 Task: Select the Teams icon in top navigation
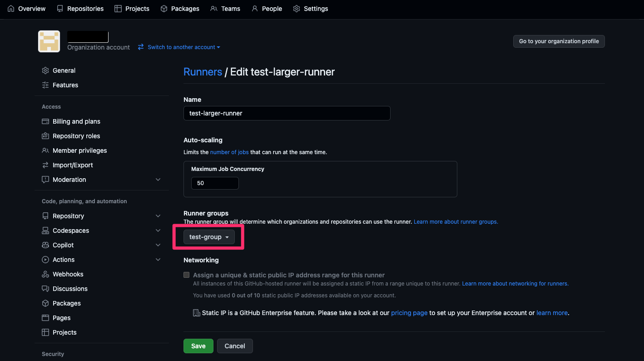(x=213, y=8)
